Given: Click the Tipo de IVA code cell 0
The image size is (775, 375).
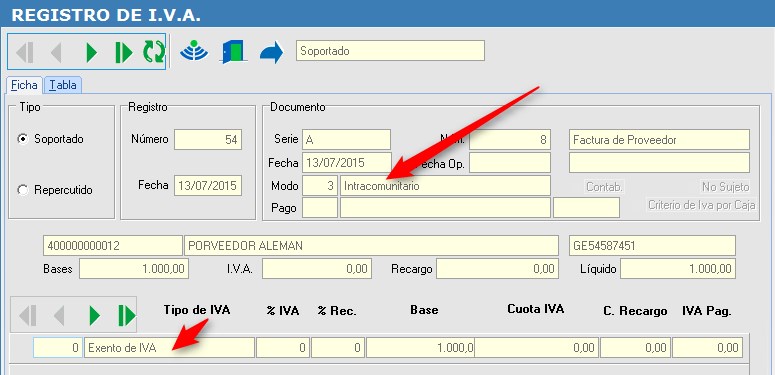Looking at the screenshot, I should (58, 347).
